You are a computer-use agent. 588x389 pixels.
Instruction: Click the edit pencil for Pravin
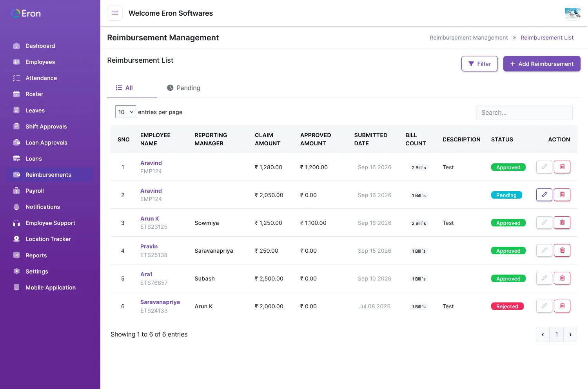click(544, 250)
